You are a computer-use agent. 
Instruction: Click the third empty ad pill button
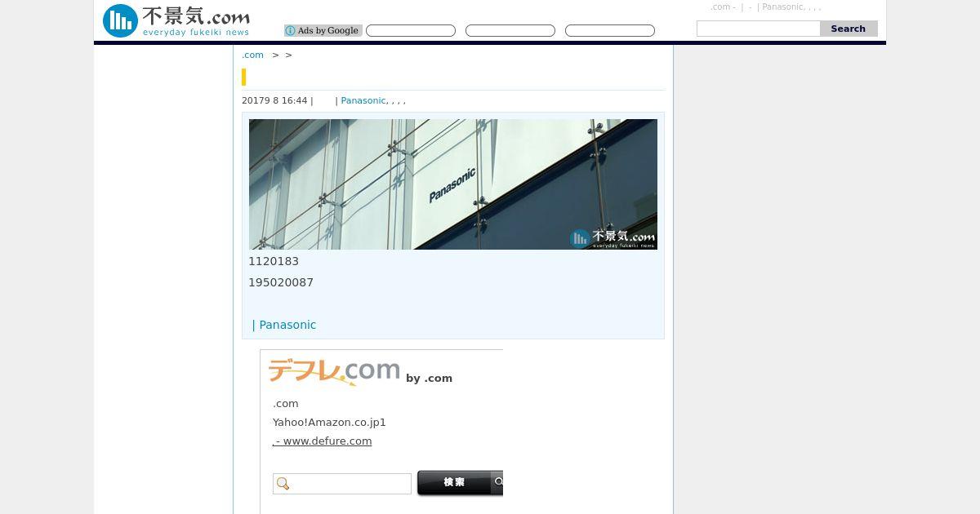pyautogui.click(x=610, y=31)
